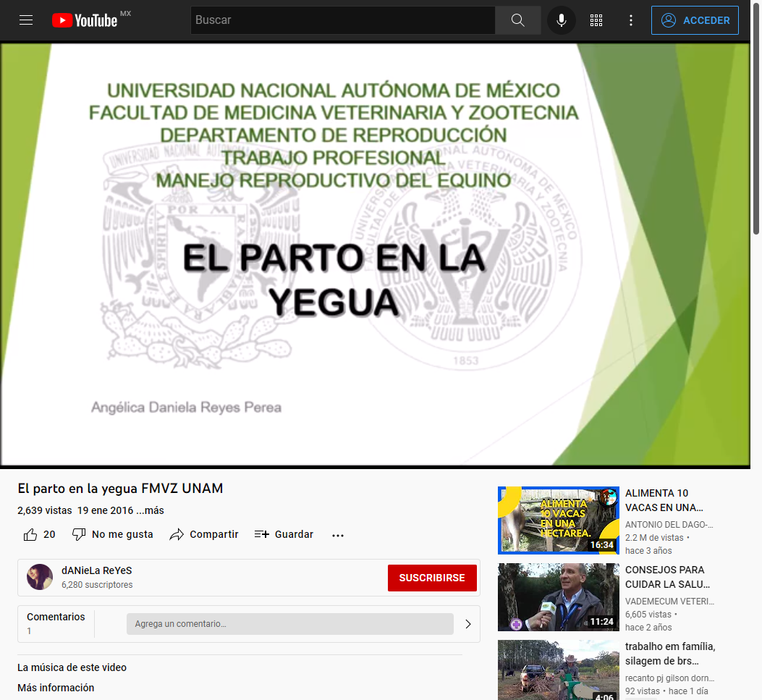Click the 2,639 vistas view count
The width and height of the screenshot is (762, 700).
[x=45, y=510]
